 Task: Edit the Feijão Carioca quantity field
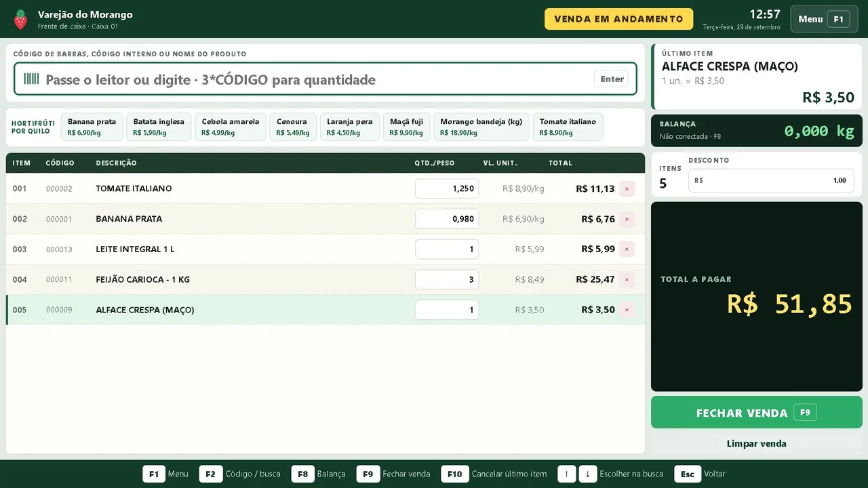coord(447,279)
